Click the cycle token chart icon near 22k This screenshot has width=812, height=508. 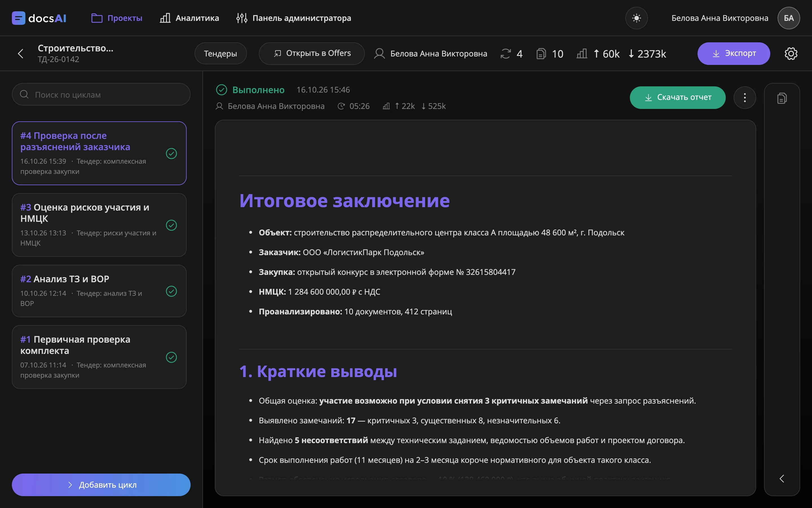click(386, 106)
